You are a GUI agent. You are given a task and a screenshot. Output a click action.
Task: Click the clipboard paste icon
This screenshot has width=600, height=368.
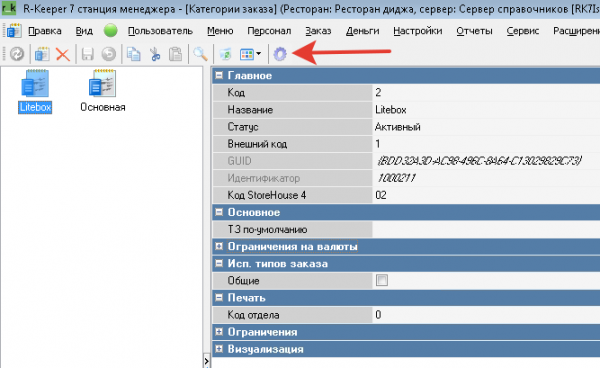pyautogui.click(x=175, y=54)
